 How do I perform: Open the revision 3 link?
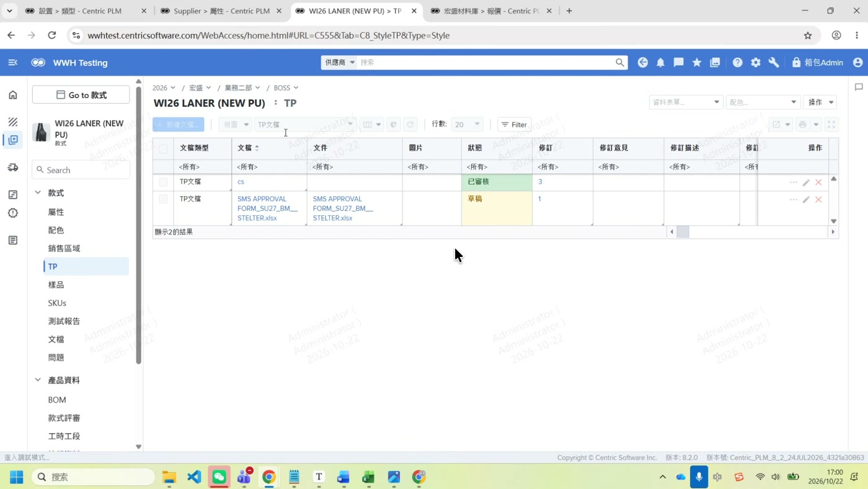coord(540,182)
